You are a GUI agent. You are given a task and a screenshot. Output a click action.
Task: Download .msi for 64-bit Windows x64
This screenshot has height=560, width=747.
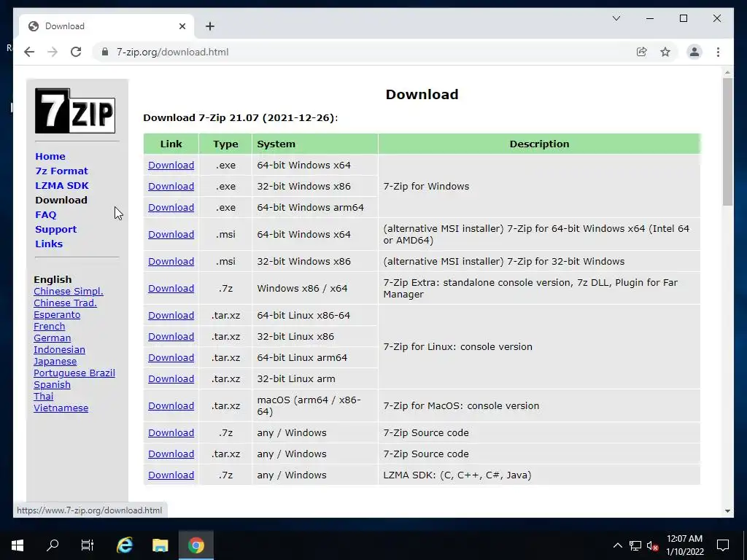171,234
